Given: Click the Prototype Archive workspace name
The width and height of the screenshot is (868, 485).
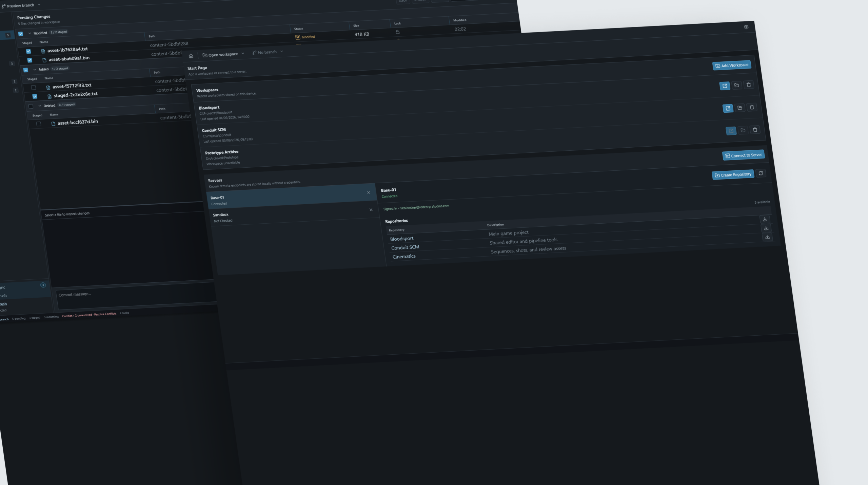Looking at the screenshot, I should click(x=222, y=152).
